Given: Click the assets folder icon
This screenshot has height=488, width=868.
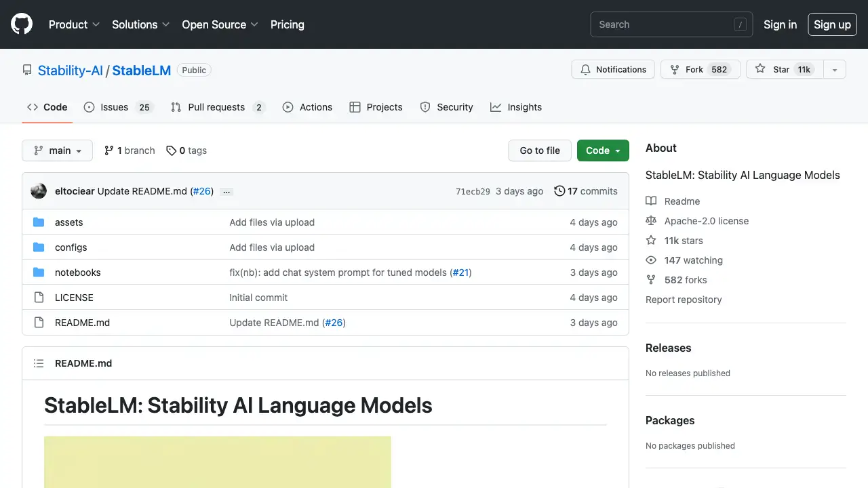Looking at the screenshot, I should 39,222.
